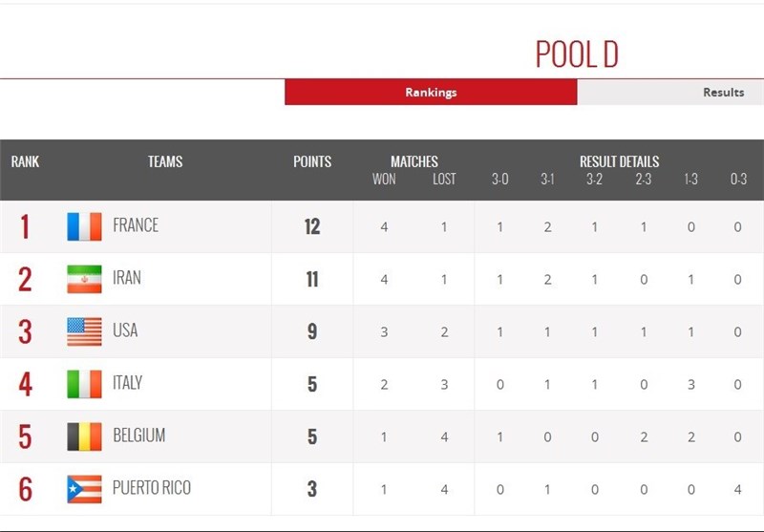Screen dimensions: 764x532
Task: Click the Italy flag icon
Action: pyautogui.click(x=84, y=384)
